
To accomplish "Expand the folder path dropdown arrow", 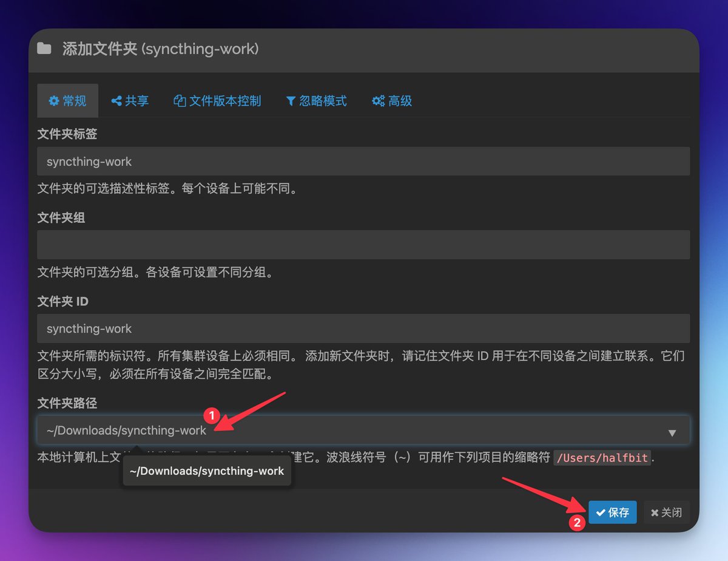I will [x=672, y=433].
